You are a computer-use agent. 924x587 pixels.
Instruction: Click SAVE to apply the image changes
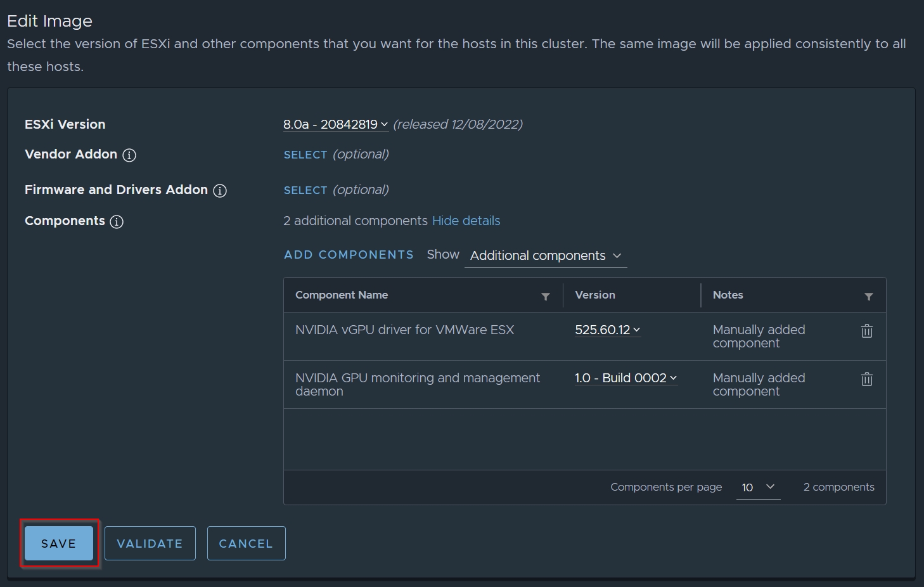pyautogui.click(x=58, y=543)
